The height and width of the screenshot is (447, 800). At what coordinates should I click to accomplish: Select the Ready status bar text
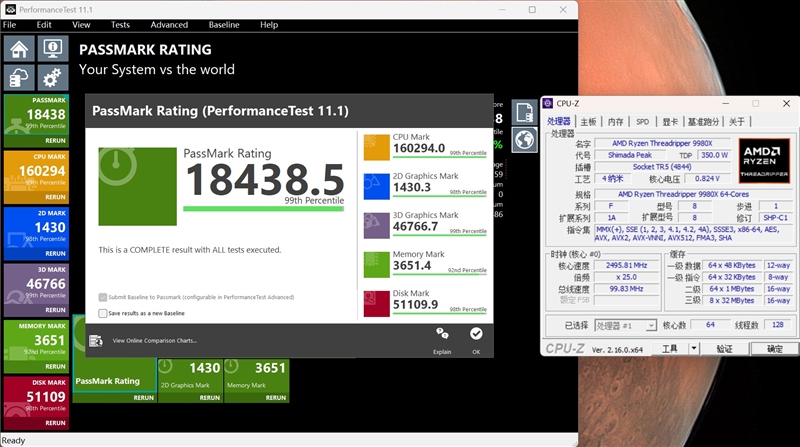tap(13, 440)
